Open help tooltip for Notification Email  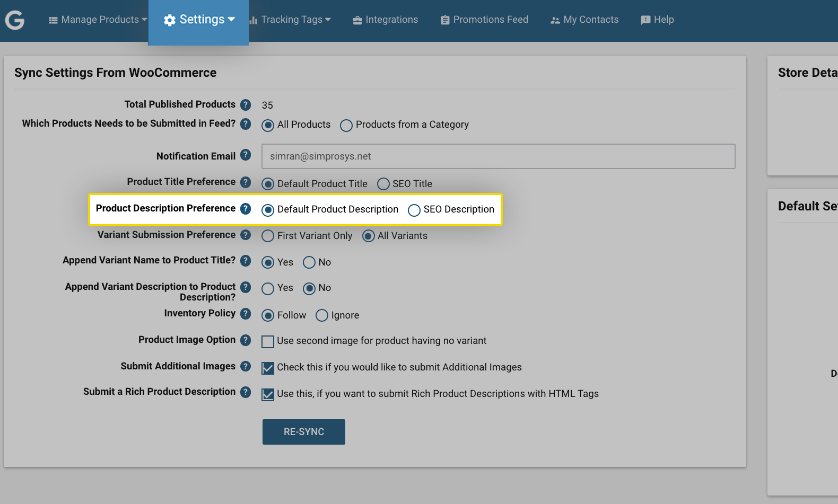click(x=246, y=155)
